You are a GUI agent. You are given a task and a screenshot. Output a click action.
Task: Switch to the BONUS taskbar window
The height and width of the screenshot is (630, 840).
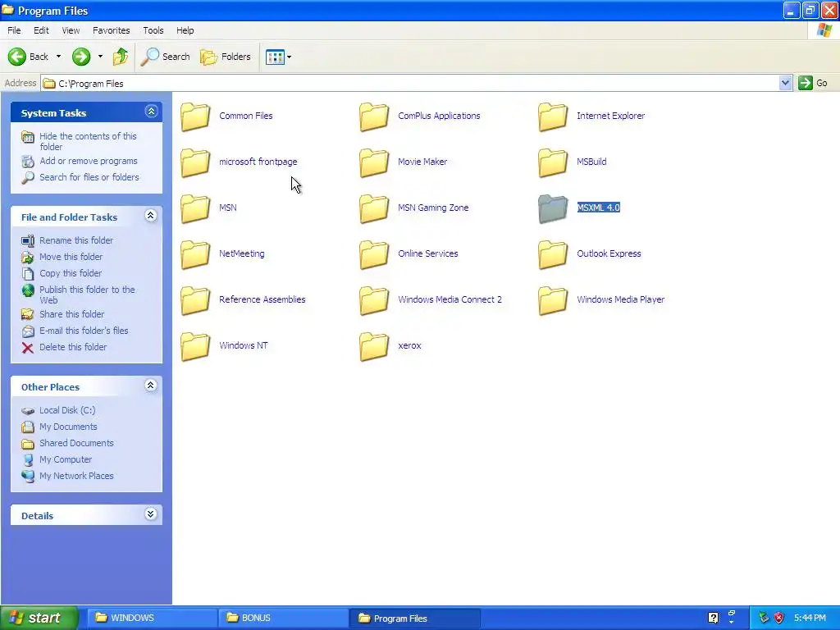pyautogui.click(x=283, y=618)
